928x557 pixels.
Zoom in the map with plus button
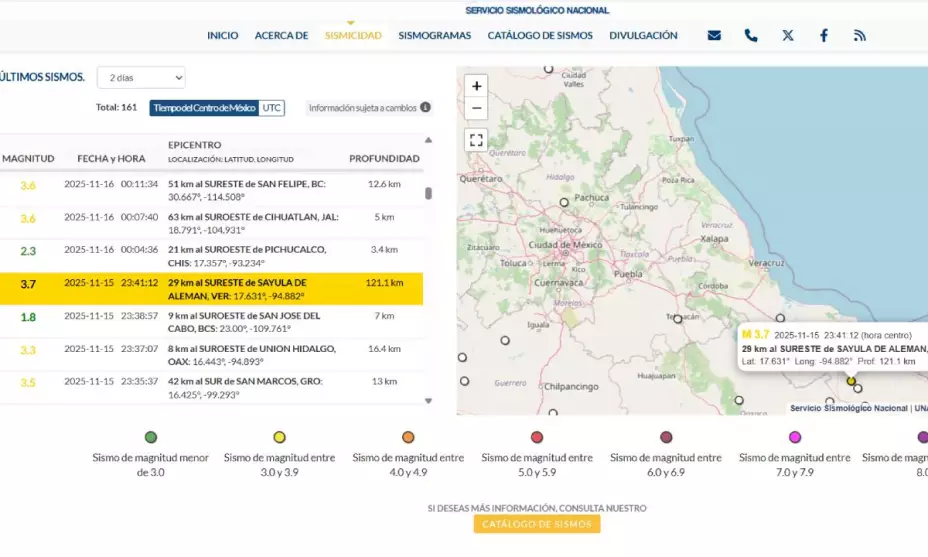(476, 86)
